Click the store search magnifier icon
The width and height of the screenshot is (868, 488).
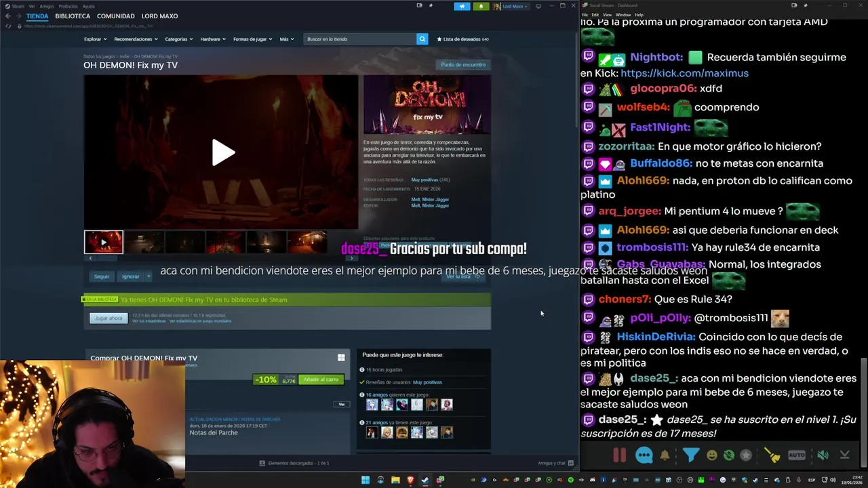tap(422, 39)
